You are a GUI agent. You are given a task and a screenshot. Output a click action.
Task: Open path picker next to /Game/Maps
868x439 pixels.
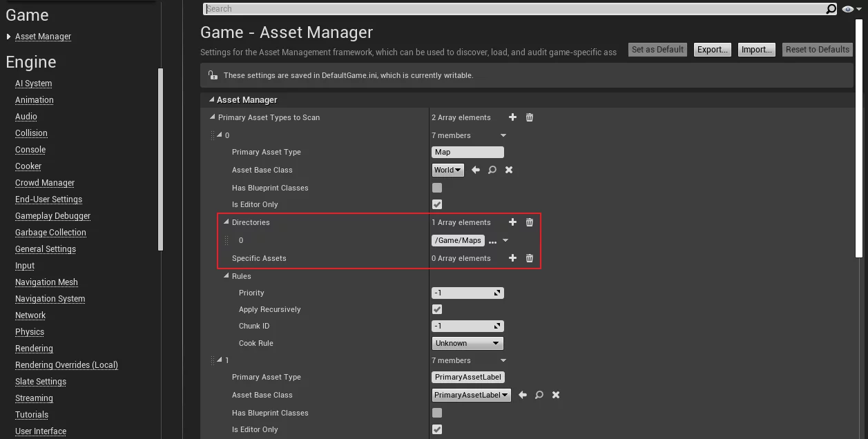[x=492, y=241]
